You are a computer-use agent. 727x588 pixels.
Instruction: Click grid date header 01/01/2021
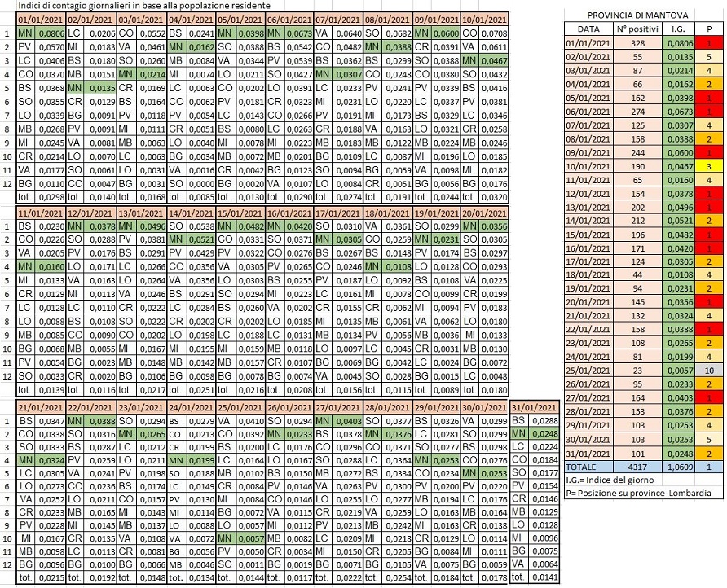point(41,20)
